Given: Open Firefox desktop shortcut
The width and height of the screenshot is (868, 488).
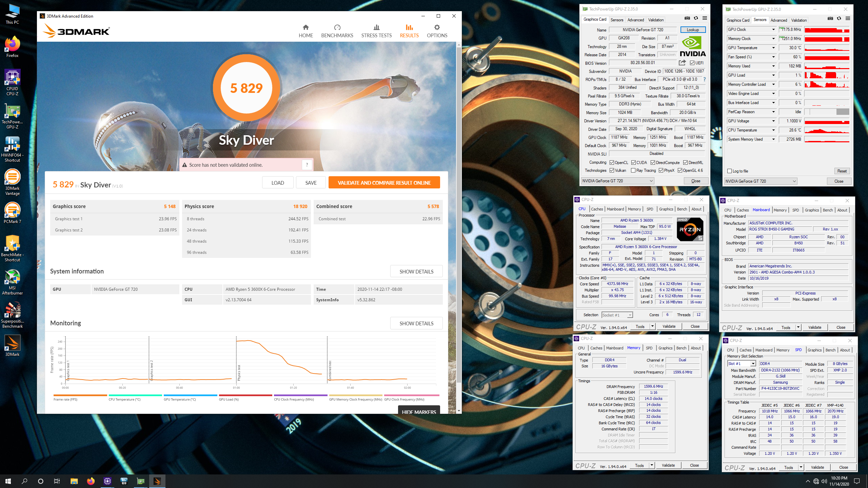Looking at the screenshot, I should (12, 47).
